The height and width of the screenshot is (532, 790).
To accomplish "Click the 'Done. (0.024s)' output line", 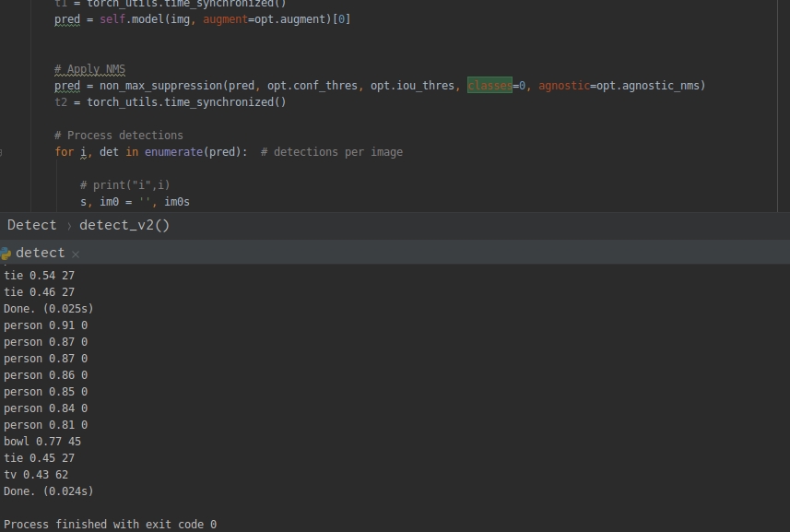I will pos(48,491).
